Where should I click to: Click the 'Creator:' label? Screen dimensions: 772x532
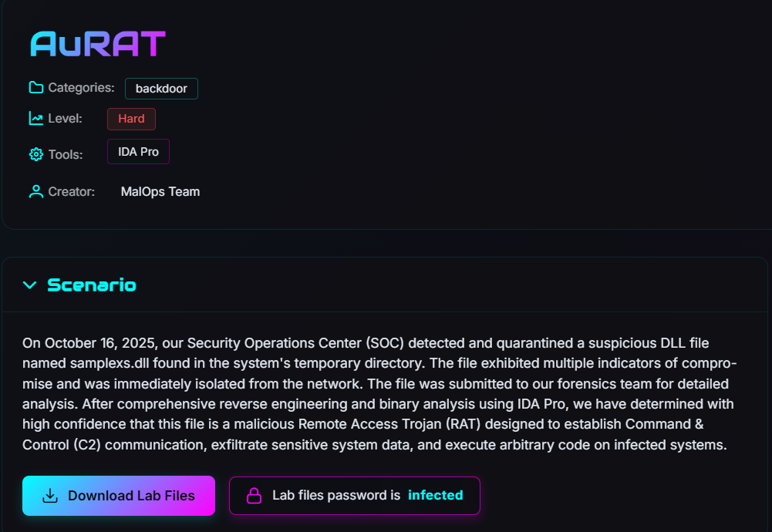coord(71,191)
